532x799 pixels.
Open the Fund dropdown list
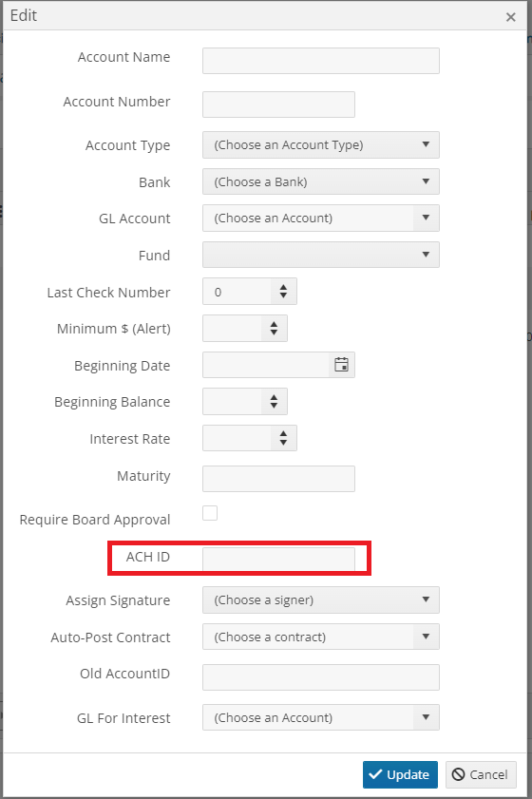click(x=321, y=255)
